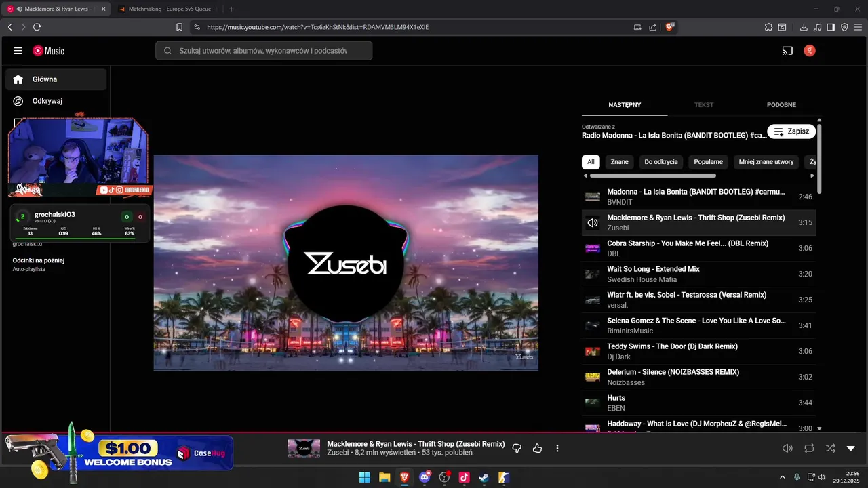Toggle shuffle in player bar
Image resolution: width=868 pixels, height=488 pixels.
[830, 448]
